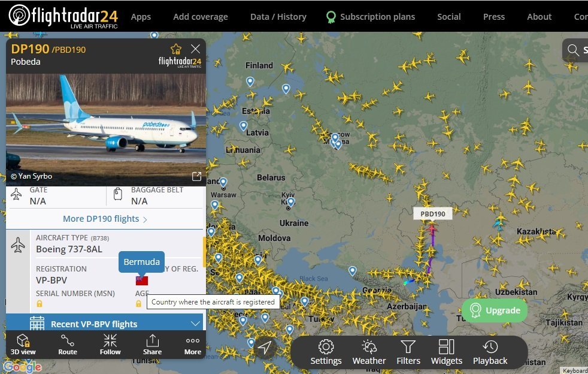Screen dimensions: 588x374
Task: Click the Bermuda registration flag
Action: (142, 280)
